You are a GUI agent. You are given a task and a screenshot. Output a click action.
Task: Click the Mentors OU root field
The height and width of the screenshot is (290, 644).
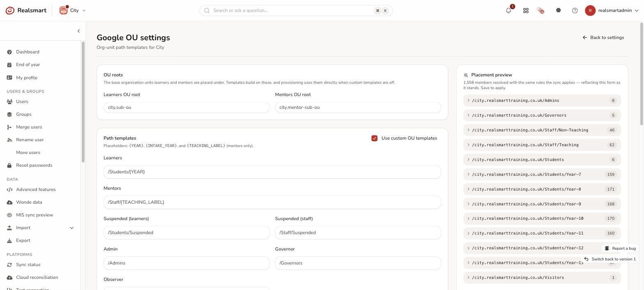(x=358, y=107)
